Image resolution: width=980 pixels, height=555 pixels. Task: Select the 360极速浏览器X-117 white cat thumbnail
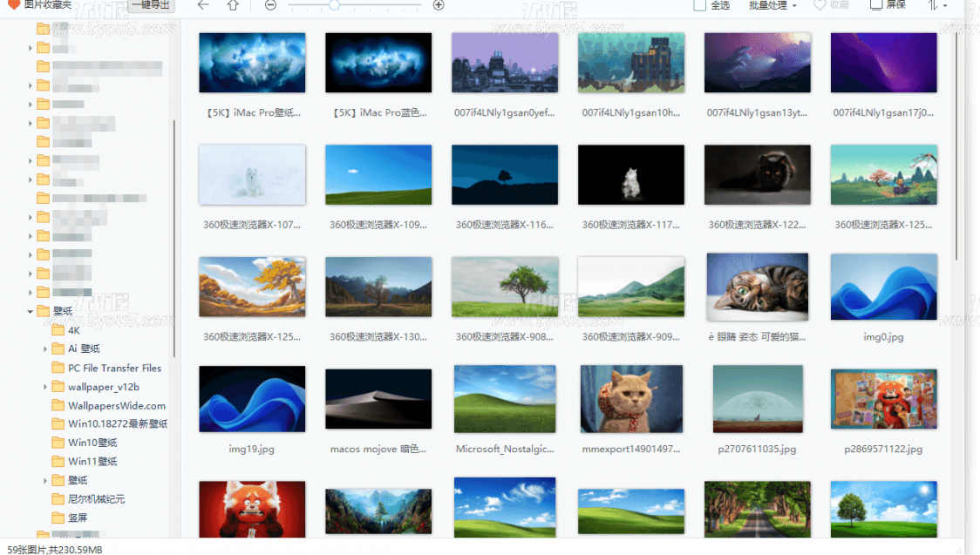point(630,175)
